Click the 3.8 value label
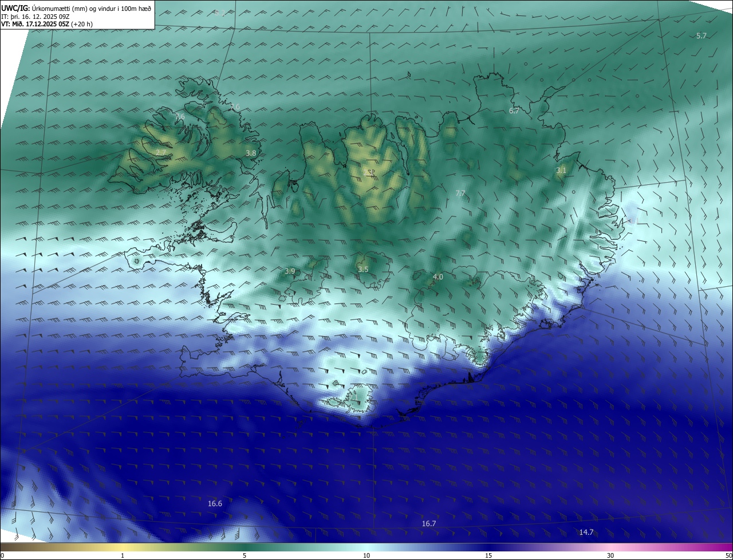The image size is (733, 560). click(251, 153)
